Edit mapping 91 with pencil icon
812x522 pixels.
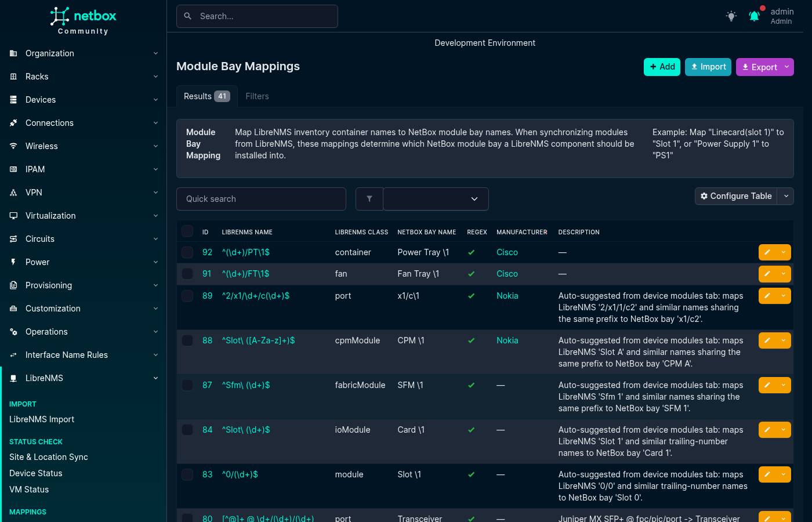(x=767, y=274)
